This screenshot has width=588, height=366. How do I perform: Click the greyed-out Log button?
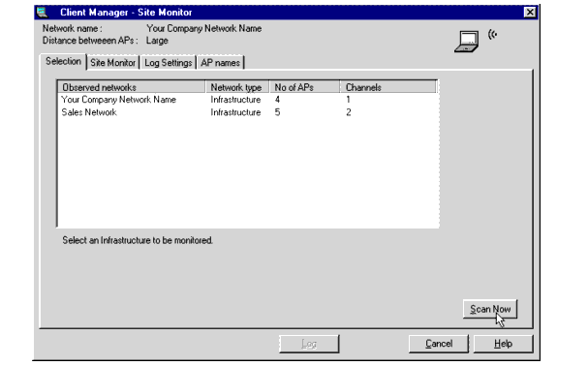tap(309, 344)
